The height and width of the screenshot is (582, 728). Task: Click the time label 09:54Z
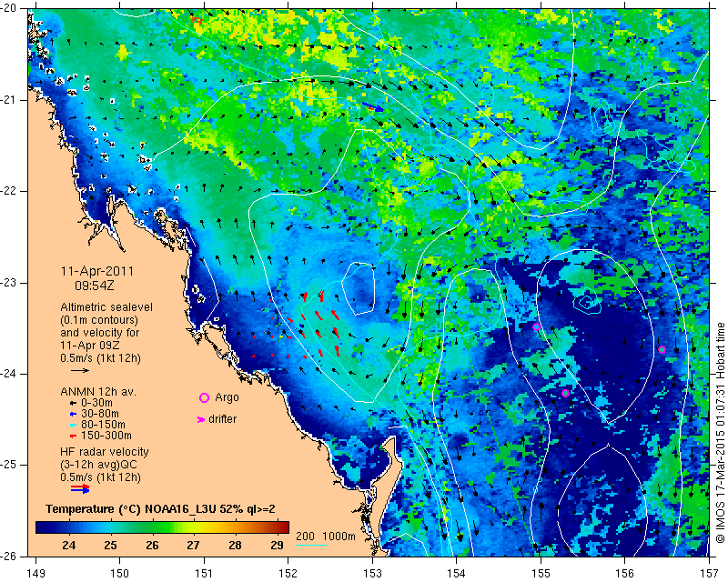click(95, 286)
